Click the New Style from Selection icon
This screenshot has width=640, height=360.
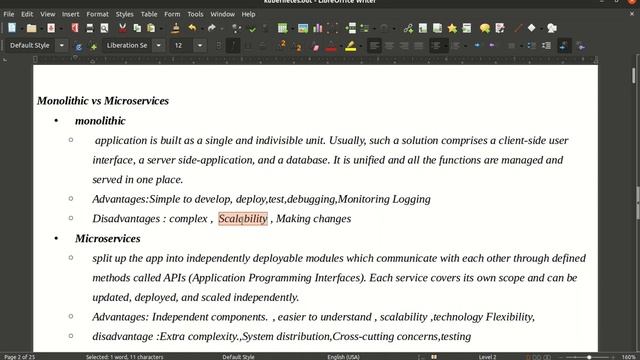point(94,46)
